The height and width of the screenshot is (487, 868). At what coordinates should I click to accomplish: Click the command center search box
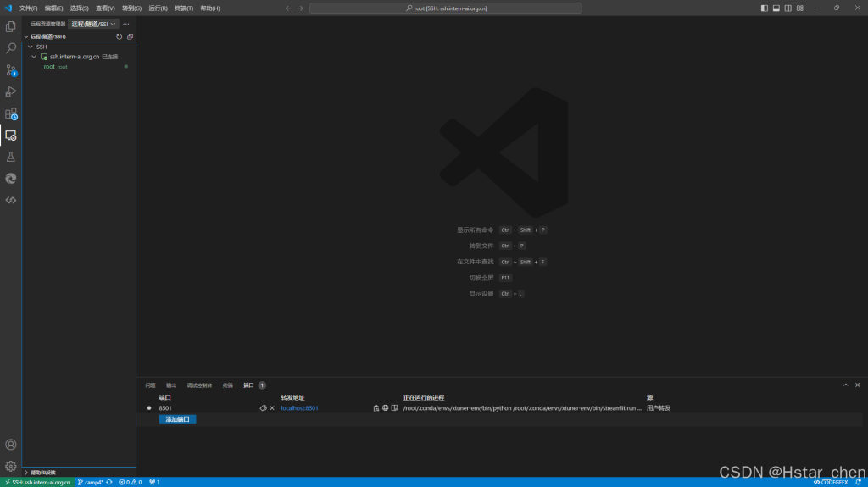[446, 8]
